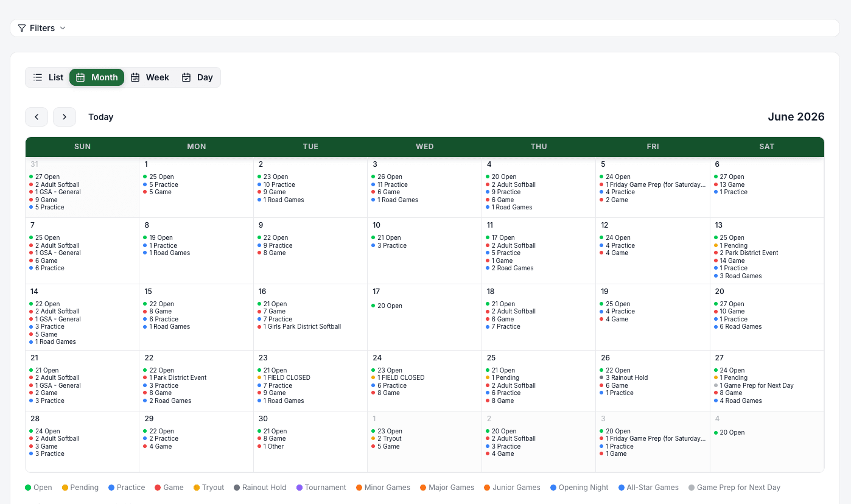Click the Day view calendar-check icon
This screenshot has height=504, width=851.
click(x=186, y=77)
